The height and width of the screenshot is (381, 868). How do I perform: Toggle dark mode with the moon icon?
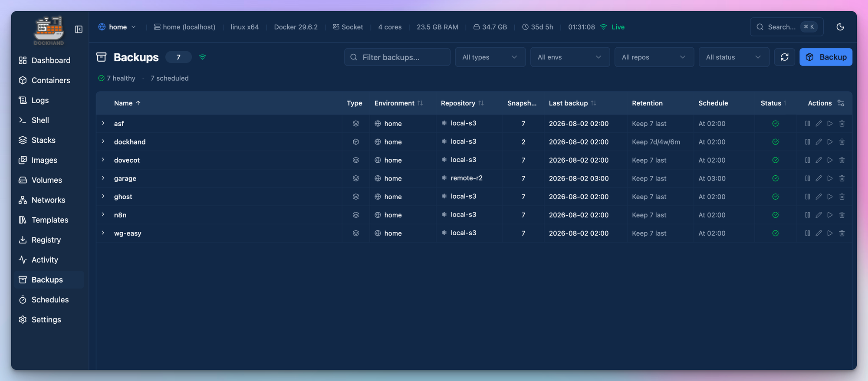coord(840,27)
